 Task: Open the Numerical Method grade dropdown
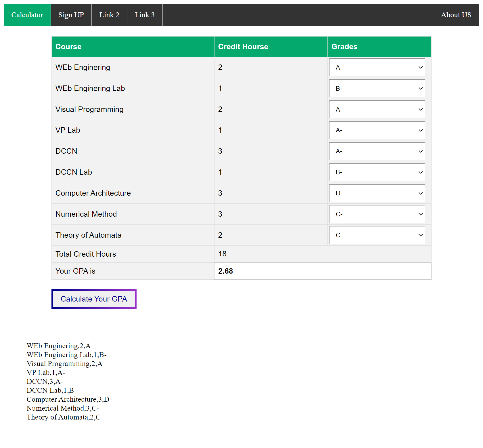click(x=377, y=214)
